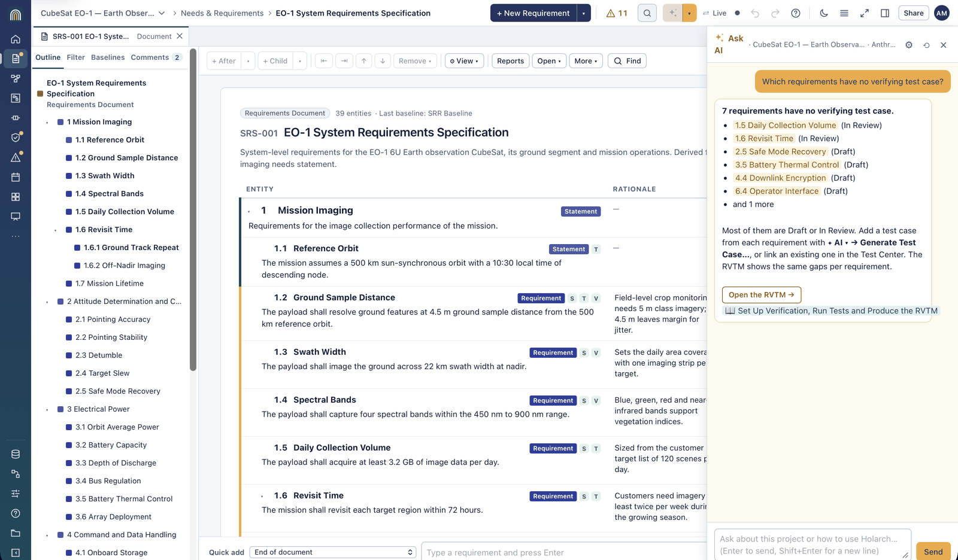Open the database icon in left sidebar
Image resolution: width=958 pixels, height=560 pixels.
tap(16, 454)
